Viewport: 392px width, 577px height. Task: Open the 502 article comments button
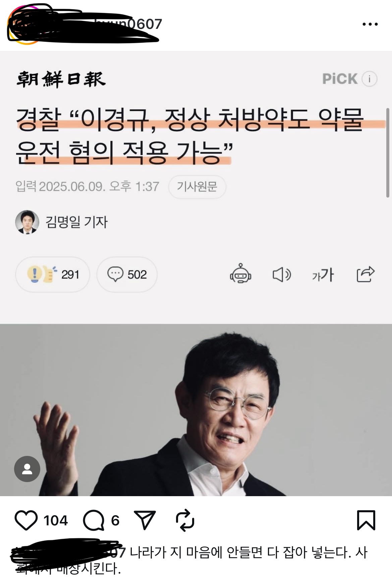click(127, 274)
